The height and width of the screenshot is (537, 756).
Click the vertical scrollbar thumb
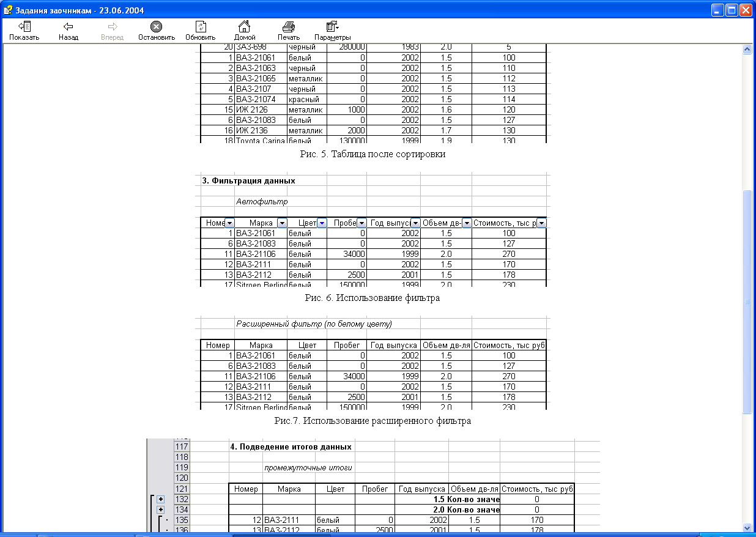pyautogui.click(x=746, y=302)
